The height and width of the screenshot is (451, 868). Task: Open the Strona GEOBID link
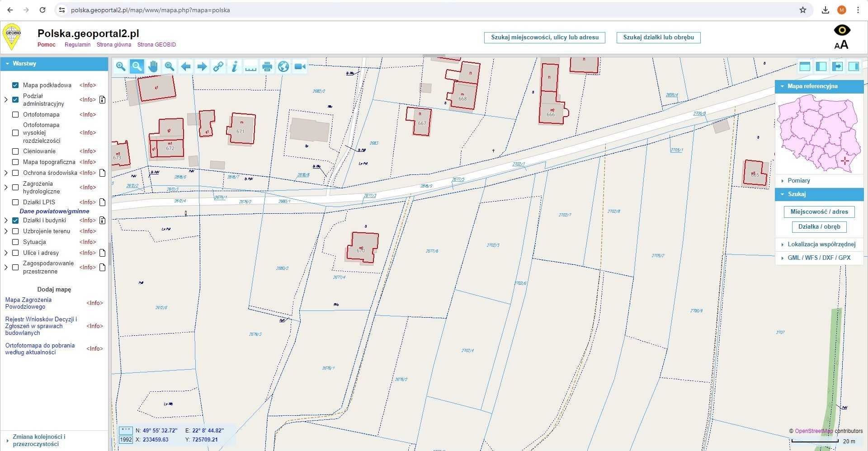point(156,45)
